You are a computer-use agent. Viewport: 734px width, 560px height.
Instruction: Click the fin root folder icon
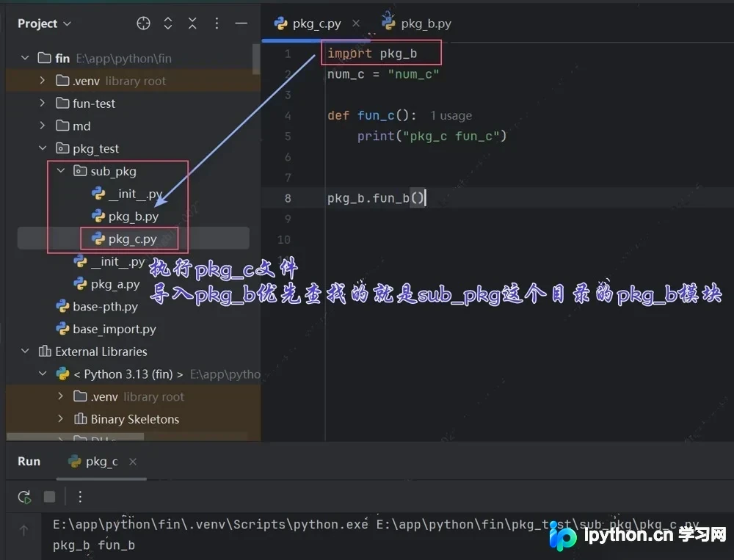coord(45,58)
